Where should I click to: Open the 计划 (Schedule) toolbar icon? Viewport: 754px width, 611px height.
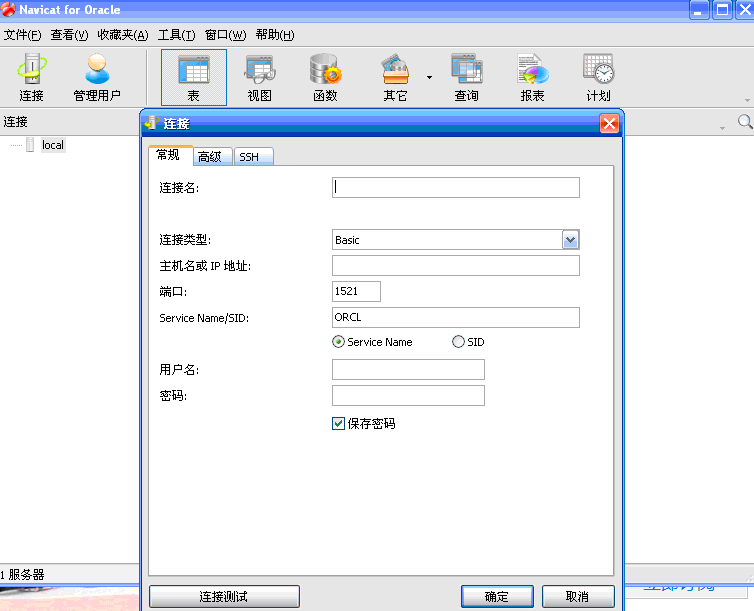pyautogui.click(x=598, y=78)
